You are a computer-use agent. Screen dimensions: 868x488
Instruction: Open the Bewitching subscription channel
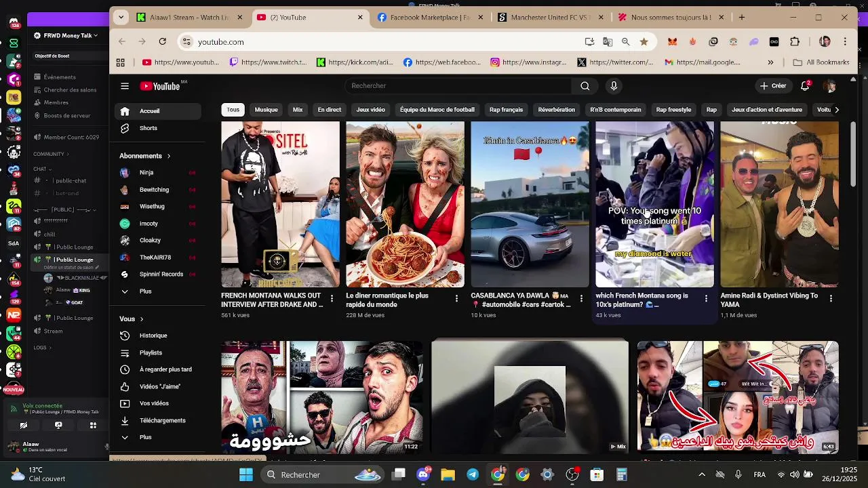tap(154, 190)
